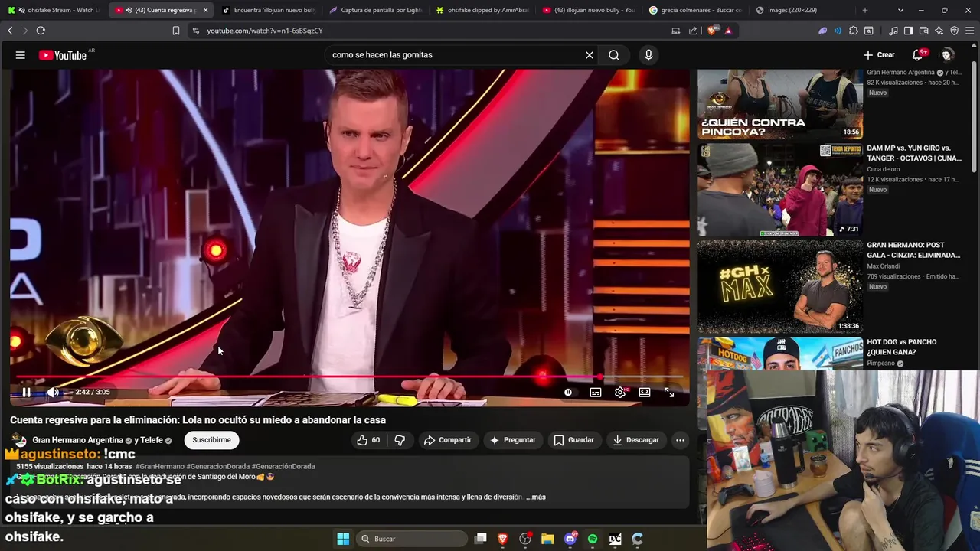Click the share page icon in address bar
Screen dimensions: 980x551
(x=693, y=31)
